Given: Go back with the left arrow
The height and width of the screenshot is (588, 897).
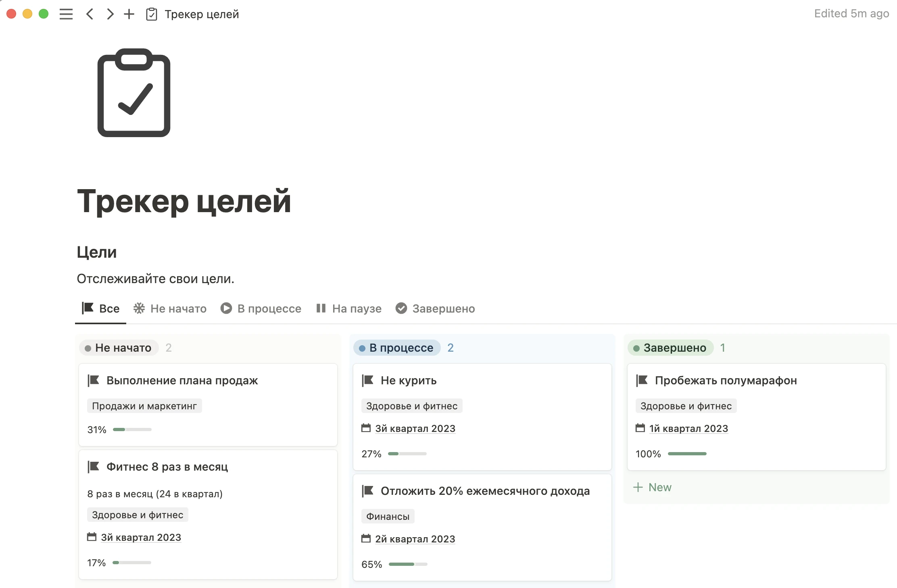Looking at the screenshot, I should coord(90,14).
